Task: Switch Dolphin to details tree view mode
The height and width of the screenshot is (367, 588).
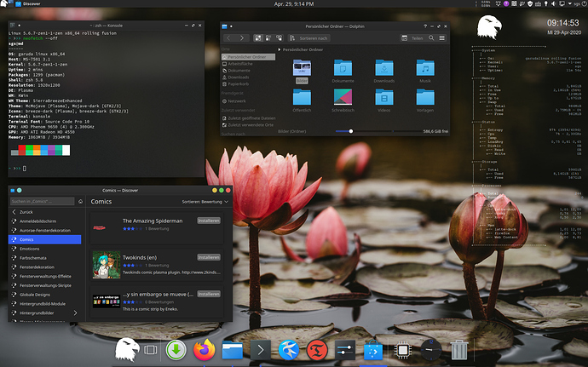Action: click(279, 37)
